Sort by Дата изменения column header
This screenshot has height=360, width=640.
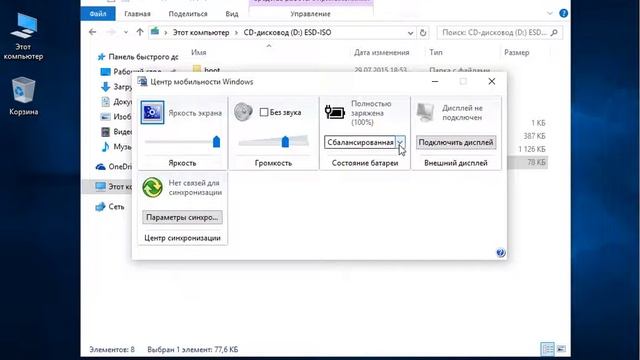381,52
